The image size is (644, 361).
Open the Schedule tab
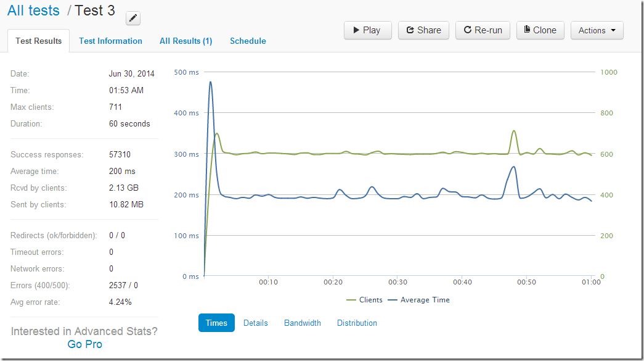point(248,41)
